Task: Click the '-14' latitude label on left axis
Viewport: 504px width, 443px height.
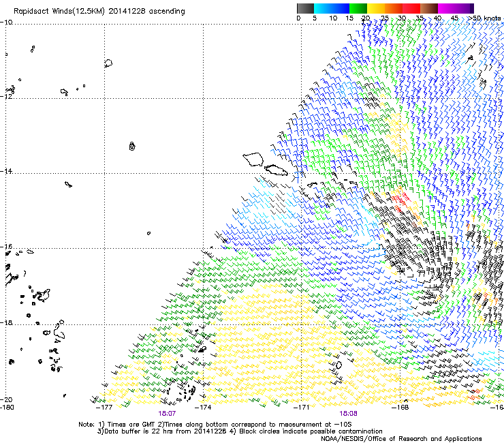Action: click(x=6, y=171)
